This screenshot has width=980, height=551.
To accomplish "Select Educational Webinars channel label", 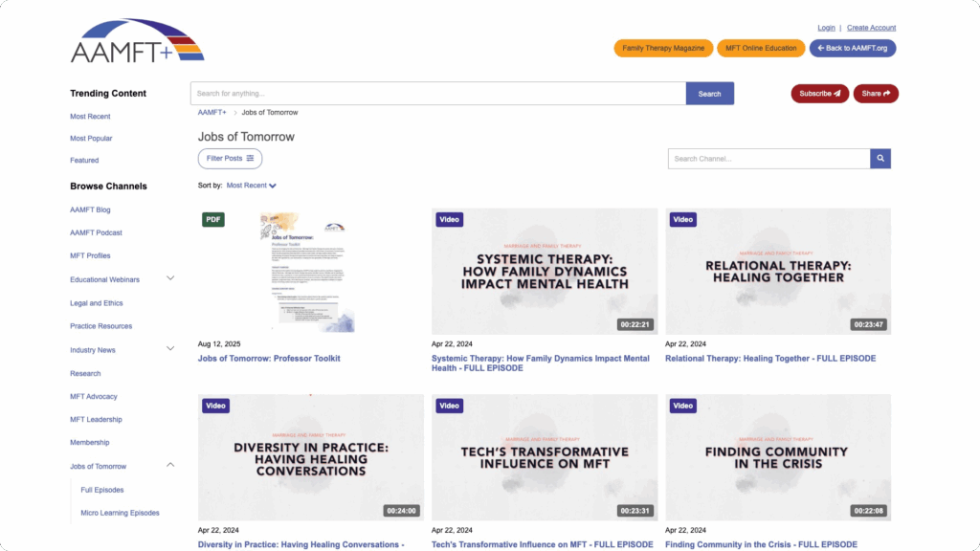I will pos(105,279).
